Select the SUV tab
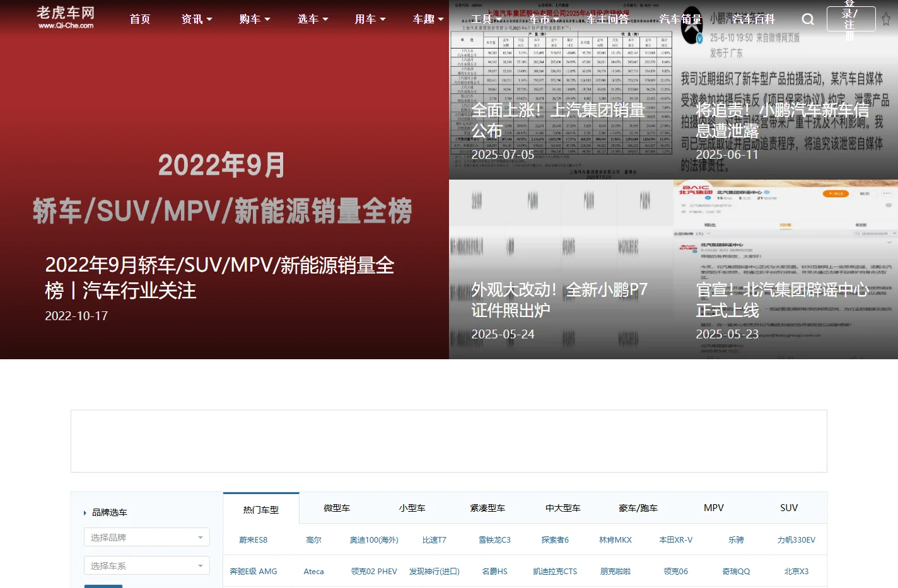 789,508
